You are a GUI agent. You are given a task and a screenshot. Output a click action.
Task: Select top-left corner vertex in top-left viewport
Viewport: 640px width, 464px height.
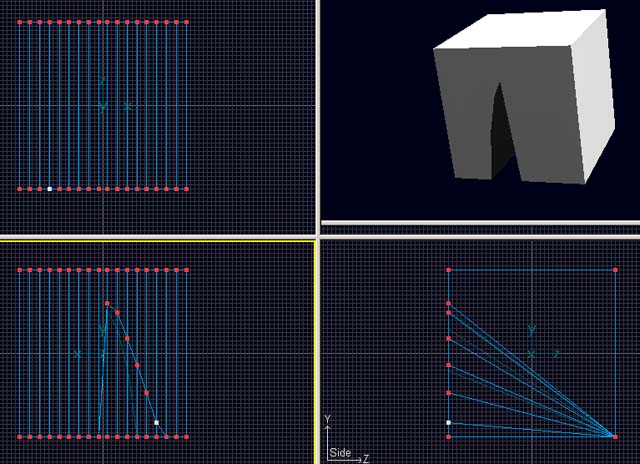click(x=20, y=21)
